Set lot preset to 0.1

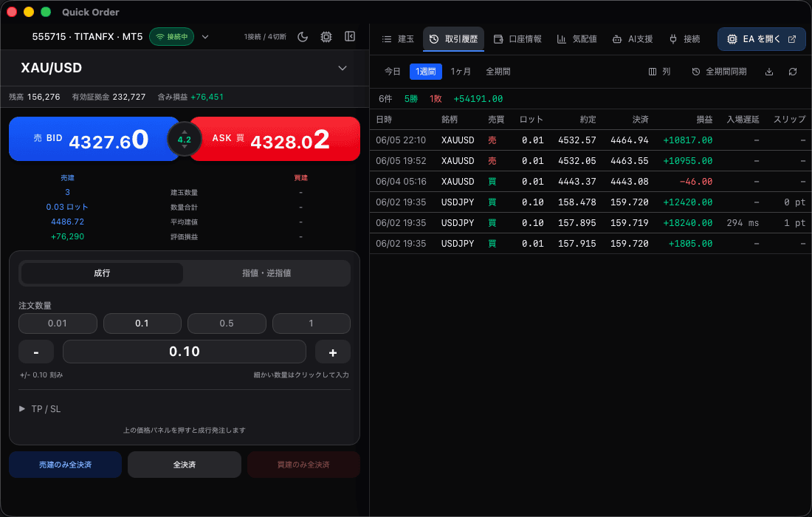click(x=142, y=323)
